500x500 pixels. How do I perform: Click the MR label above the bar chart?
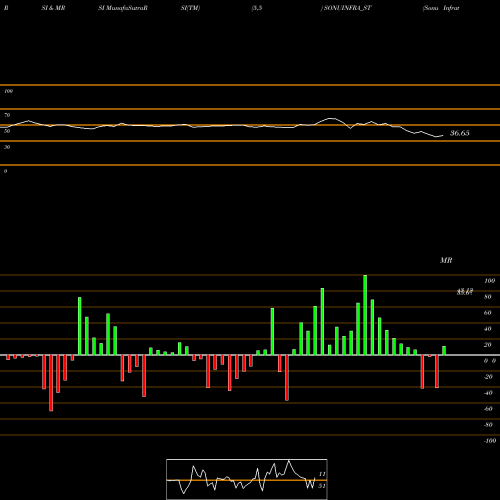pyautogui.click(x=446, y=260)
